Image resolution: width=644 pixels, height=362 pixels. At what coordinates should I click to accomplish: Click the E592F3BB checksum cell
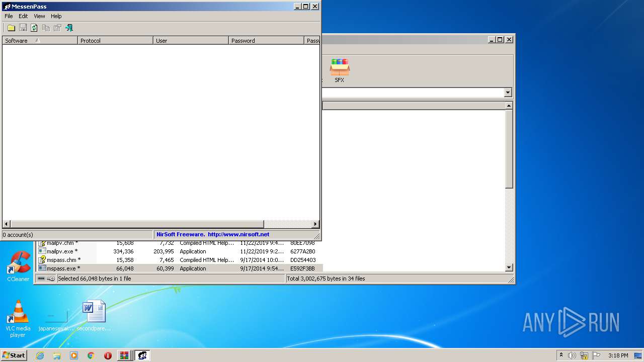point(302,268)
